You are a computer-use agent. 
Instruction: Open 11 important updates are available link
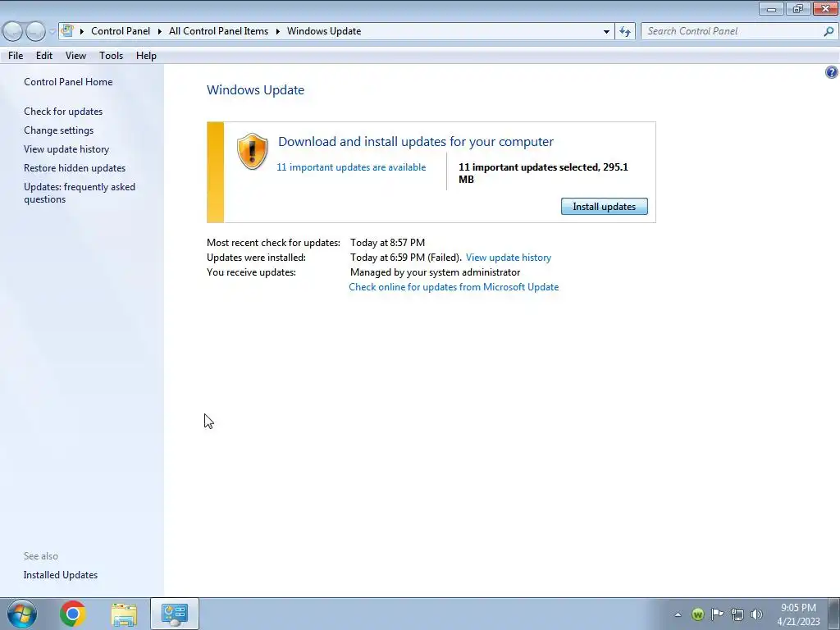pyautogui.click(x=351, y=167)
